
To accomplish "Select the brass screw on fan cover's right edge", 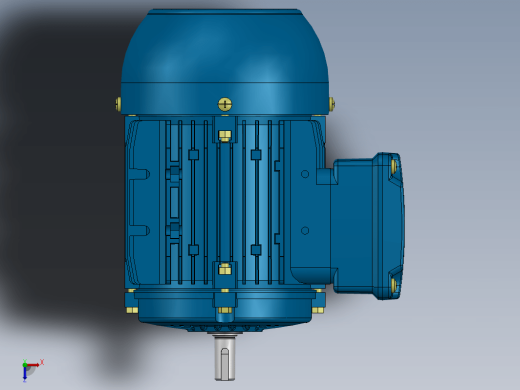I will tap(332, 104).
